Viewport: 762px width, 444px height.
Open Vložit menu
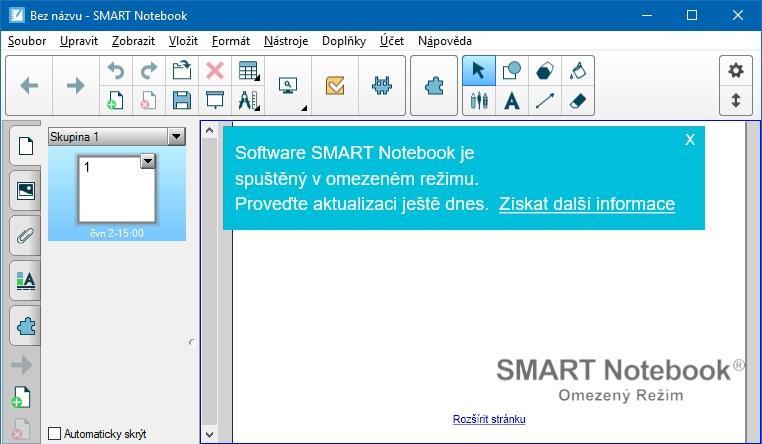[183, 41]
